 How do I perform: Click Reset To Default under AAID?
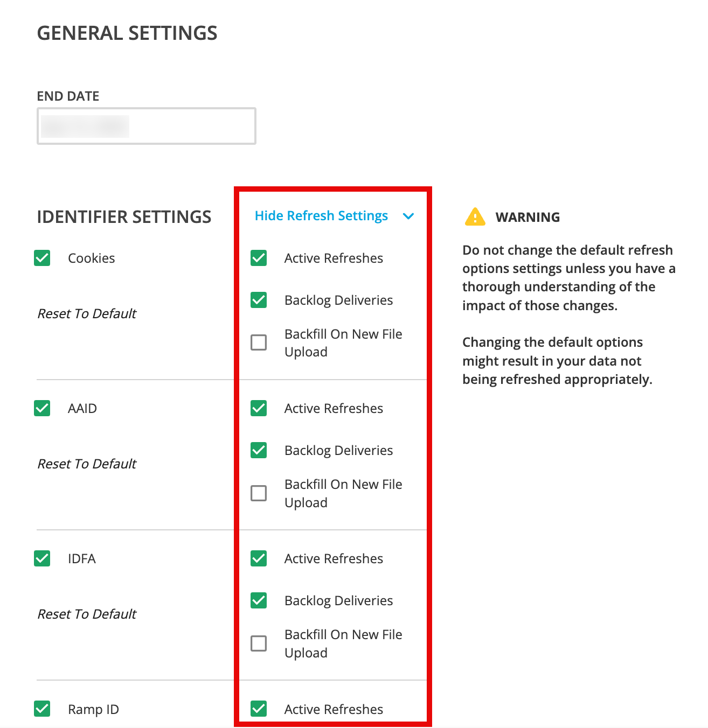(87, 464)
